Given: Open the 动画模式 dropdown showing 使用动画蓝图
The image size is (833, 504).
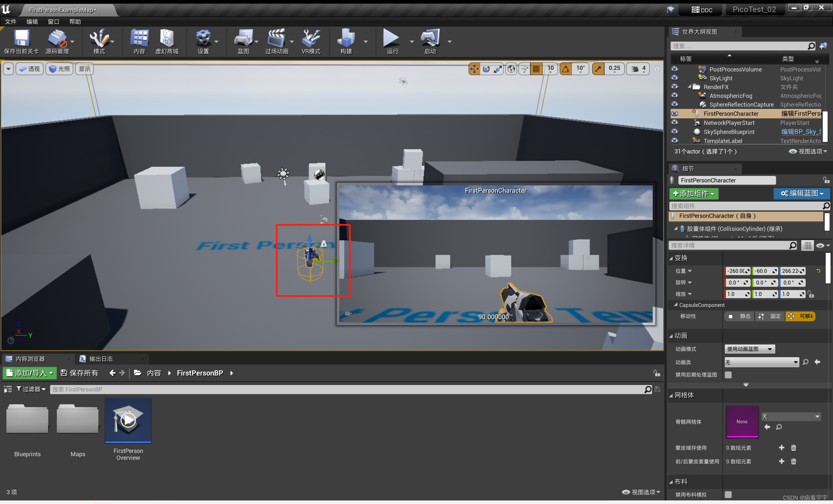Looking at the screenshot, I should (749, 349).
